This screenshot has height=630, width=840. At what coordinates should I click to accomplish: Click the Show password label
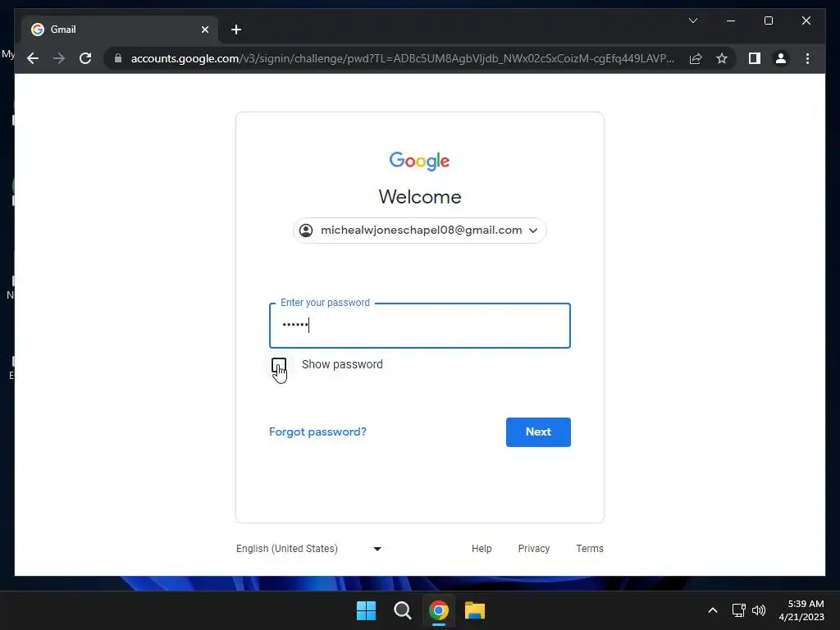(342, 364)
